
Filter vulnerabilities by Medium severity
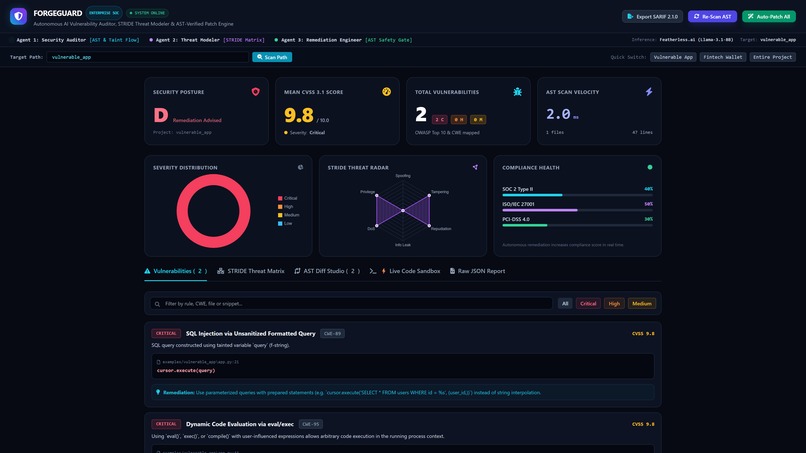tap(642, 303)
